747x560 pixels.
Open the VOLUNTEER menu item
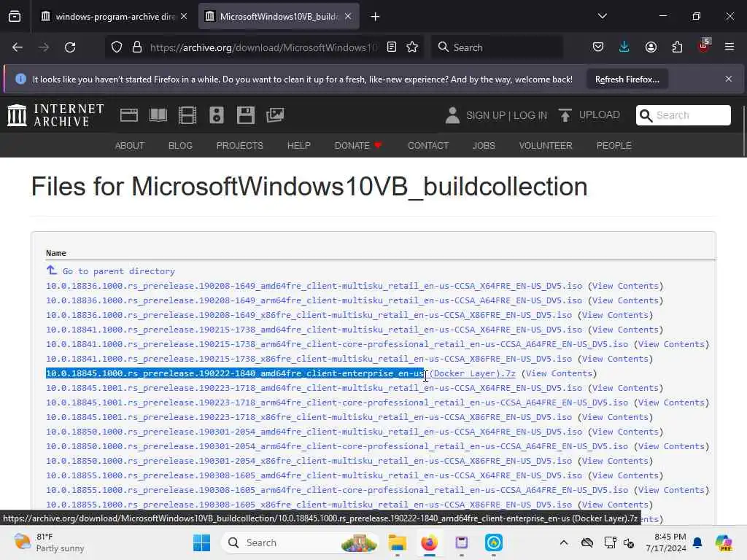546,146
